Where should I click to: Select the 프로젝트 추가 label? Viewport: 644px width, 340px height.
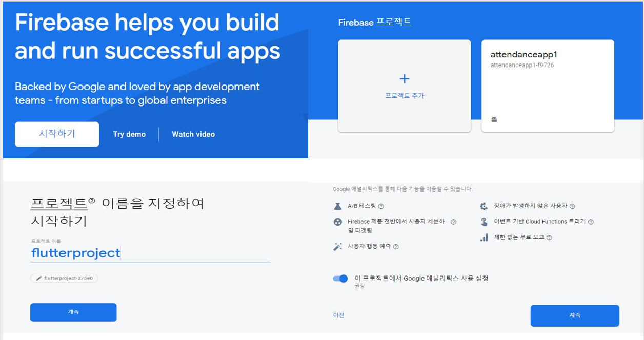coord(405,96)
